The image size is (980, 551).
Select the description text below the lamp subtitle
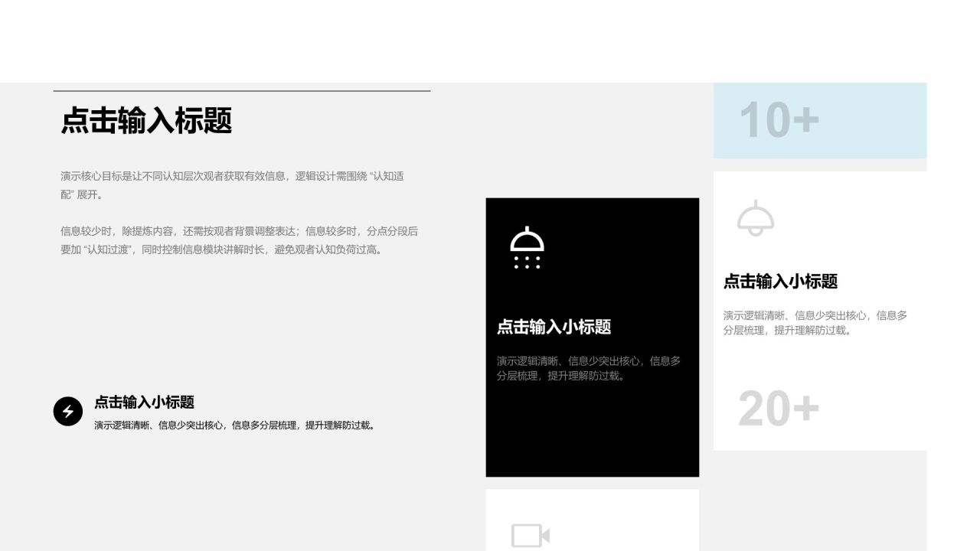pos(815,323)
